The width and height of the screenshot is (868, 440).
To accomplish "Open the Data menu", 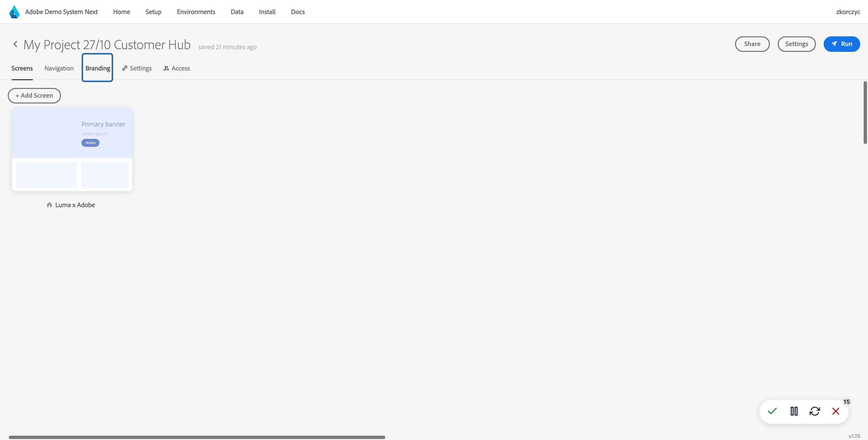I will pyautogui.click(x=237, y=12).
